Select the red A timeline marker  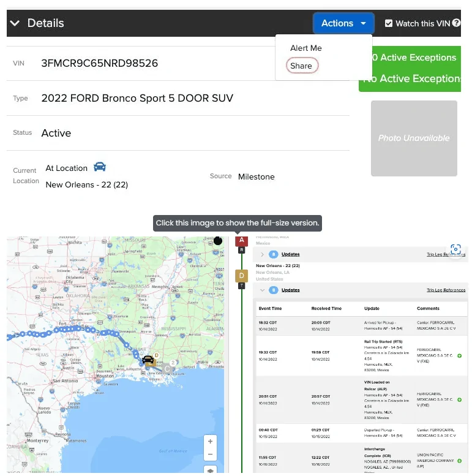[x=241, y=241]
